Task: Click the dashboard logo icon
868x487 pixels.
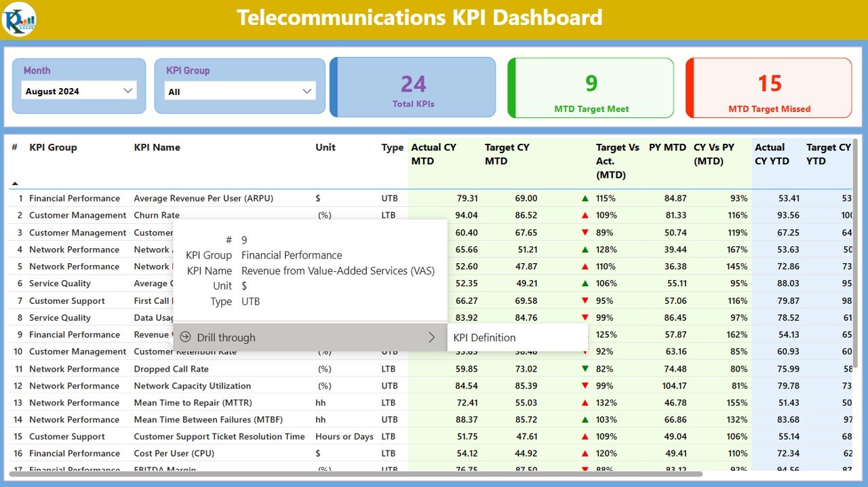Action: click(x=19, y=19)
